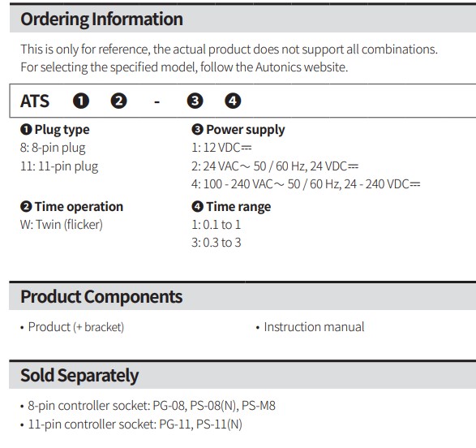Click the circled 2 beside Time operation
Image resolution: width=476 pixels, height=448 pixels.
[26, 207]
